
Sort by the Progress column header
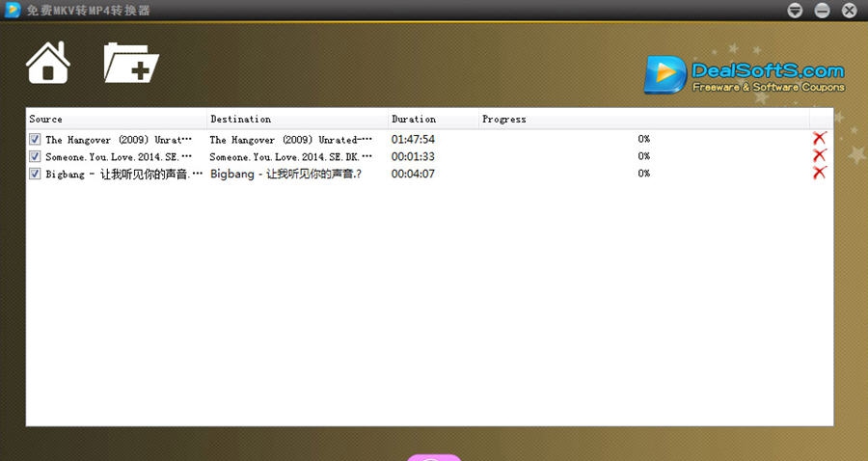click(x=644, y=119)
